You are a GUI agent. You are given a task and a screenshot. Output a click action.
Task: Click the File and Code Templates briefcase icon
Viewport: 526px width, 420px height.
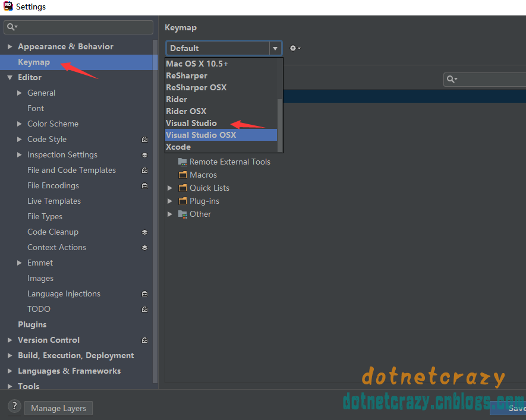(x=144, y=170)
